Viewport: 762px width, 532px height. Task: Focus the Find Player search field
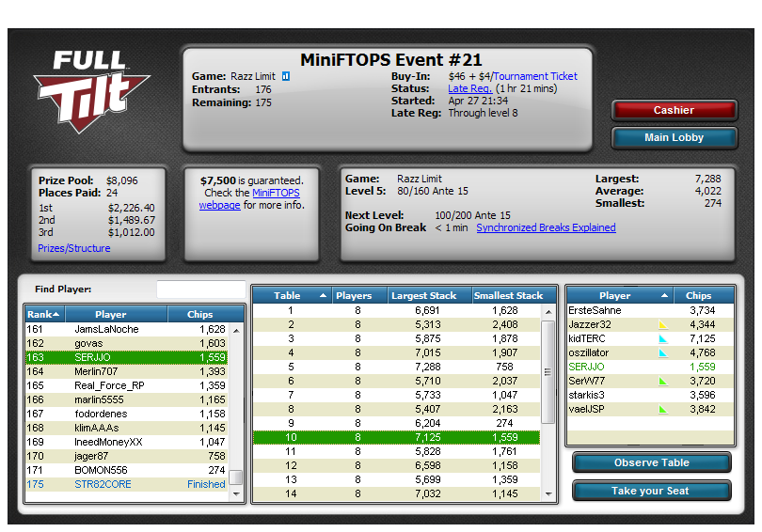[200, 289]
